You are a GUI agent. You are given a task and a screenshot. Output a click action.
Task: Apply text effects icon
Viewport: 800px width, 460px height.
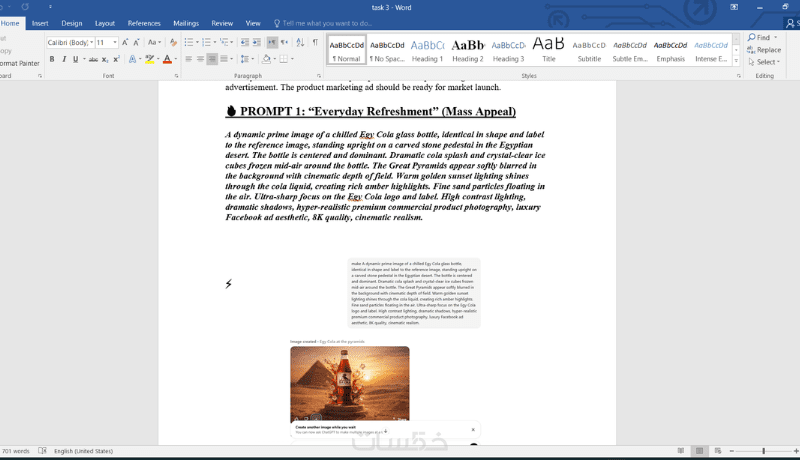click(132, 59)
